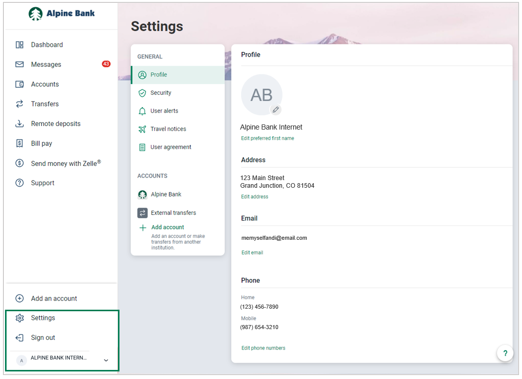Viewport: 522px width, 379px height.
Task: Open ALPINE BANK INTERN... user menu
Action: [63, 360]
